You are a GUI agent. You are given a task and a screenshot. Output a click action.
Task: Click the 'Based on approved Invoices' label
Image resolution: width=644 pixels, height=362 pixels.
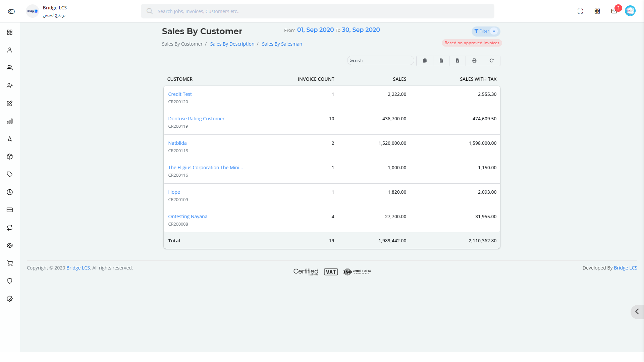click(x=472, y=43)
